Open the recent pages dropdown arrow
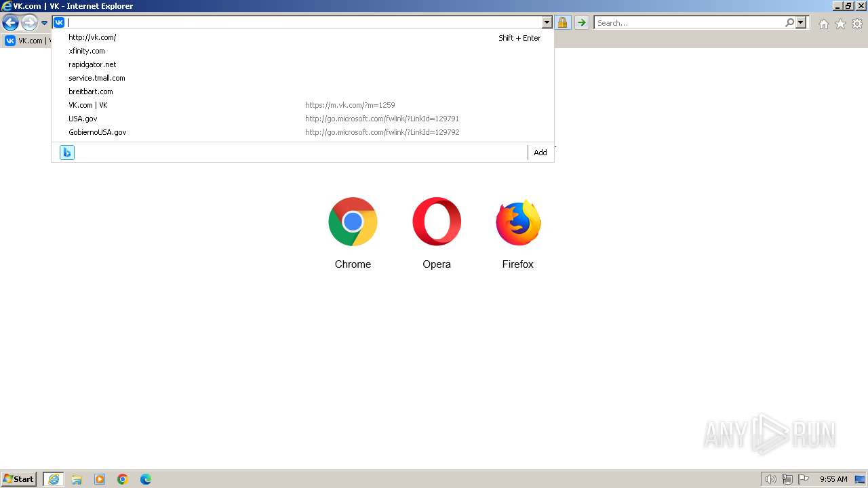Image resolution: width=868 pixels, height=488 pixels. [x=44, y=23]
